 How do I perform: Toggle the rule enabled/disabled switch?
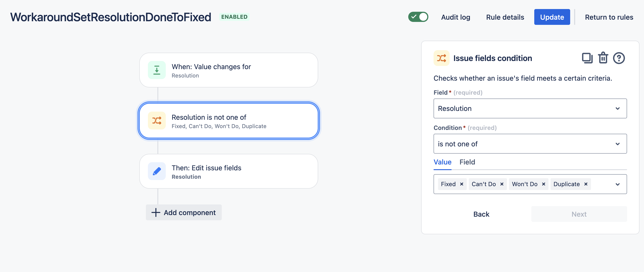tap(418, 16)
